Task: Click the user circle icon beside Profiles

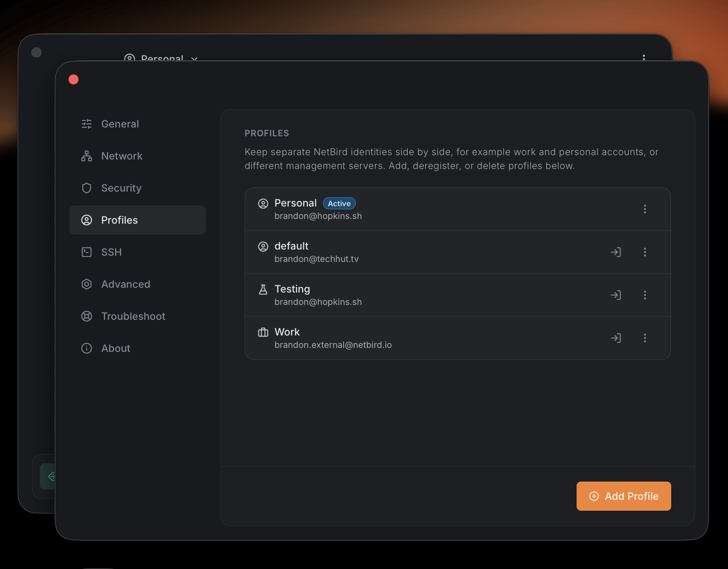Action: (87, 220)
